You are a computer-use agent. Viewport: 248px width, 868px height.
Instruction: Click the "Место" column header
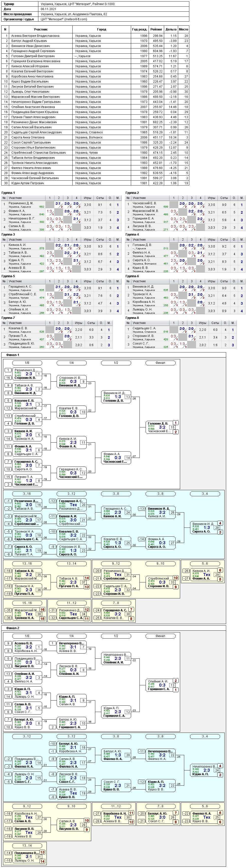pyautogui.click(x=184, y=29)
